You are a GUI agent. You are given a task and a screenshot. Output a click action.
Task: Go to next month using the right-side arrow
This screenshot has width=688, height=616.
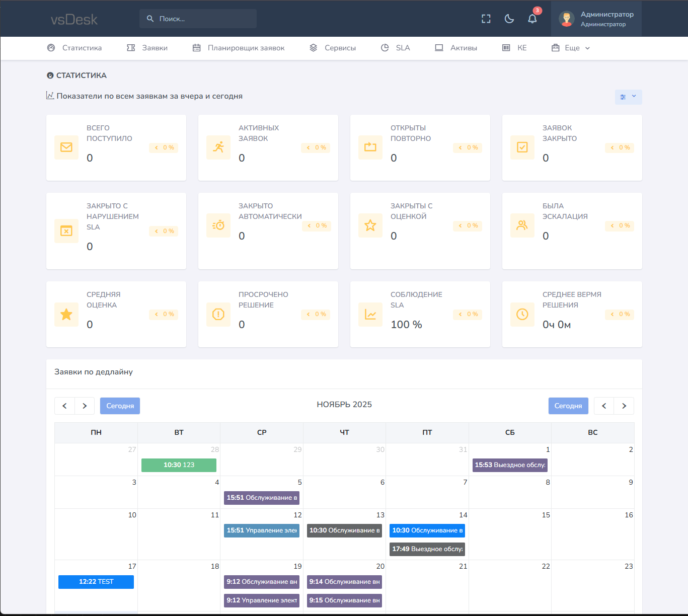[x=624, y=406]
